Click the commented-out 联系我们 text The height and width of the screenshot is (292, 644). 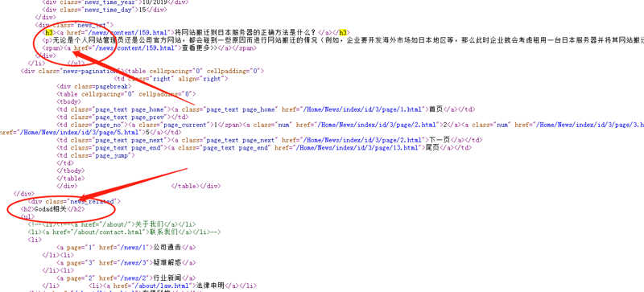coord(164,232)
